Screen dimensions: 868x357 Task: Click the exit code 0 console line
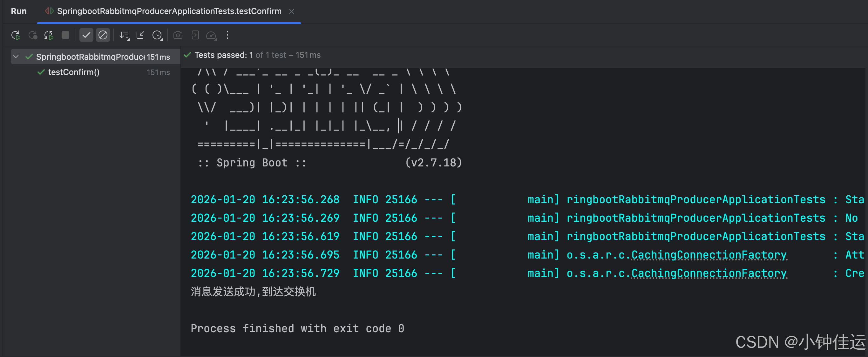point(297,328)
